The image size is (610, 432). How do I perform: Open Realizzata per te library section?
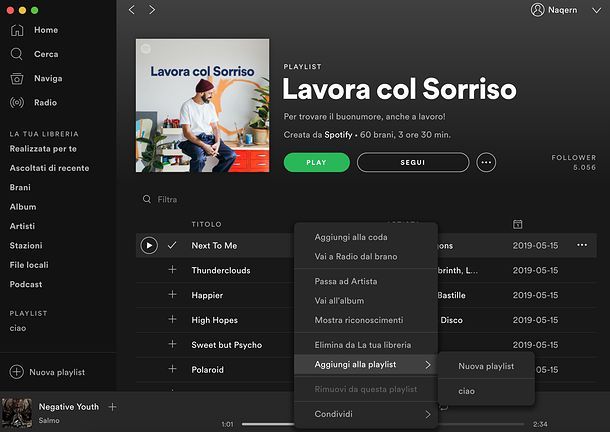click(43, 149)
